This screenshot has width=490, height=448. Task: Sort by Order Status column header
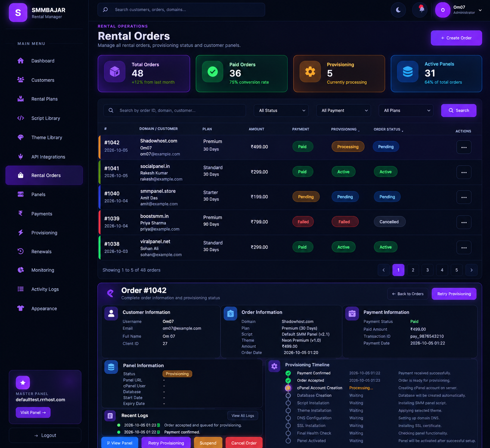[x=388, y=129]
